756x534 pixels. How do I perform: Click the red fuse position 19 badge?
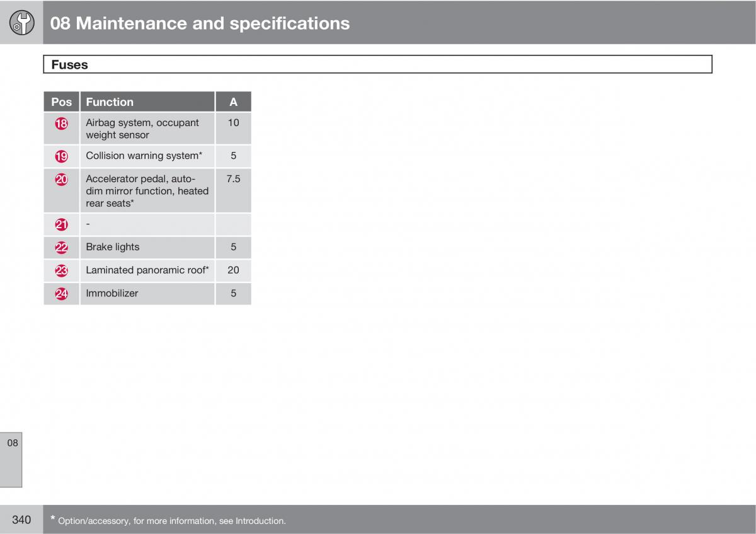click(x=61, y=156)
